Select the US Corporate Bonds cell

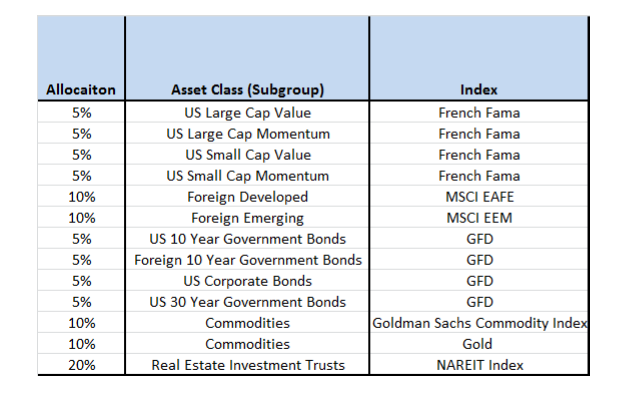[248, 281]
